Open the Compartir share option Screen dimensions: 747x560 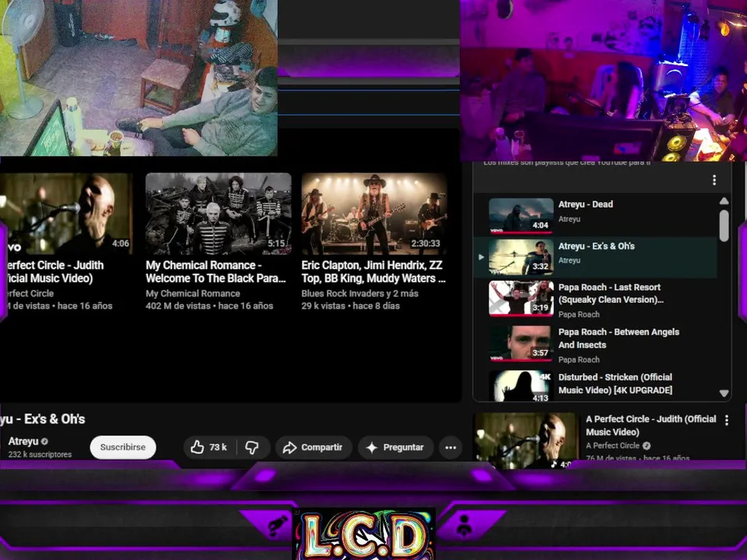pos(313,447)
